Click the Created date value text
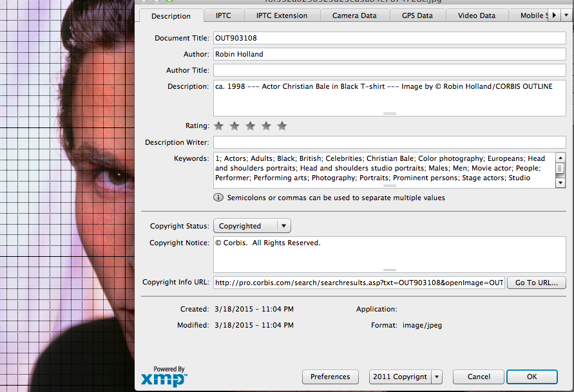574x392 pixels. [x=254, y=309]
